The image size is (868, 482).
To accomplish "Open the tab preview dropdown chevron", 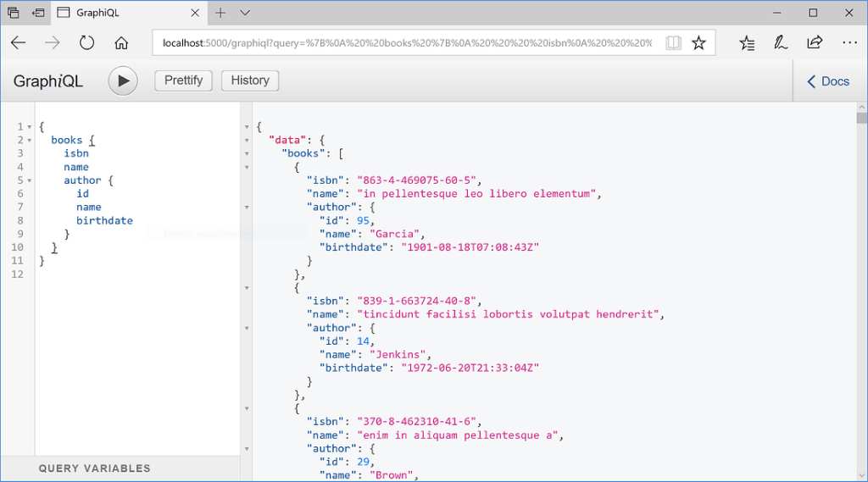I will [x=245, y=13].
